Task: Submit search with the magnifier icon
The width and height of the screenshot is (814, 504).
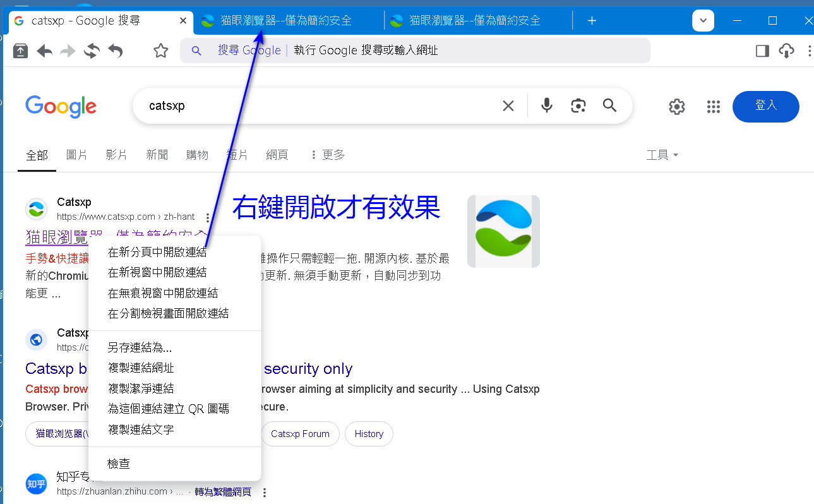Action: coord(609,105)
